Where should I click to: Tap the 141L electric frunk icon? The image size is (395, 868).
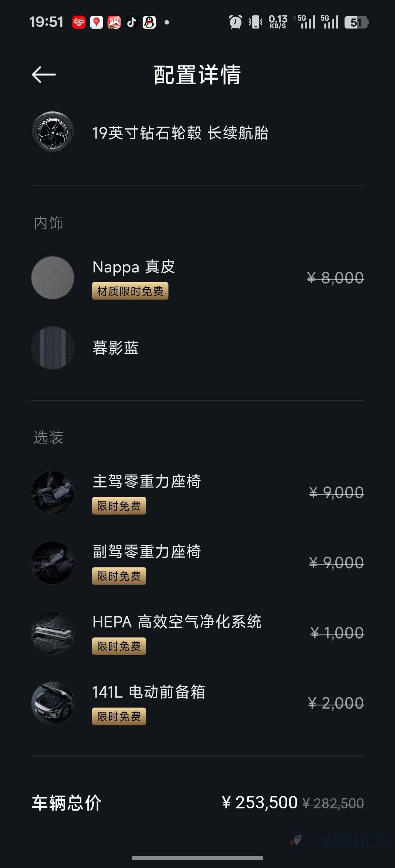tap(53, 703)
